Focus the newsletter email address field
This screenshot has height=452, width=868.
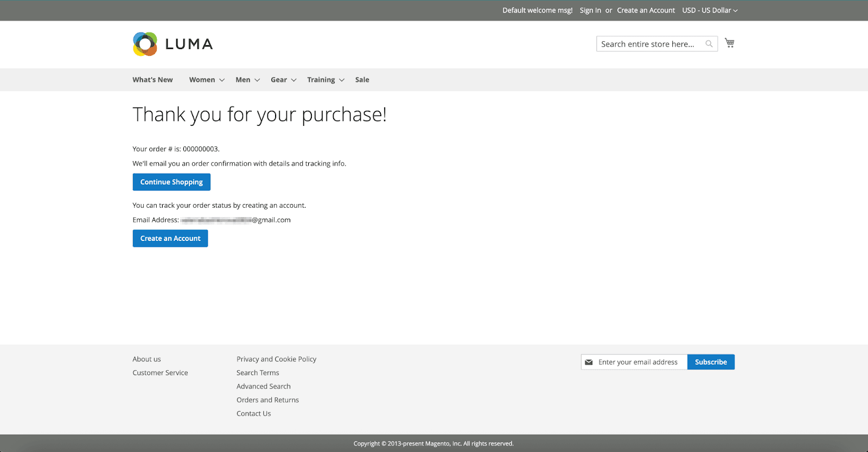638,362
